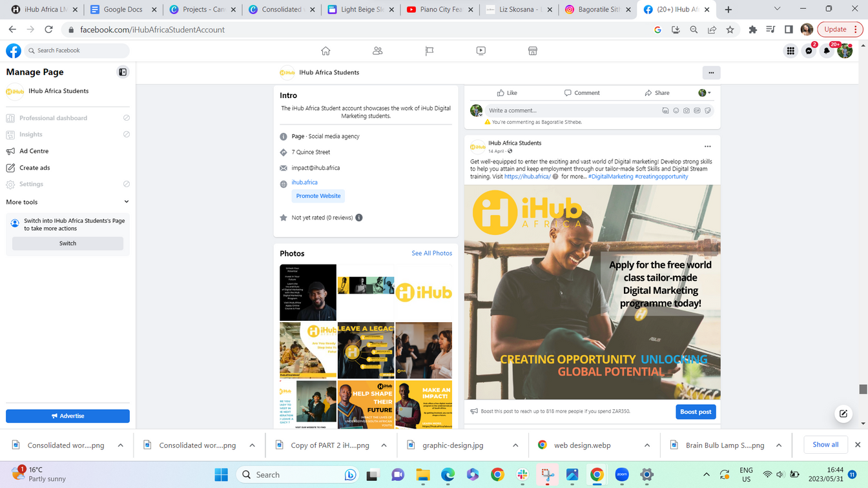Screen dimensions: 868x488
Task: Open the post options three-dot menu
Action: pyautogui.click(x=707, y=147)
